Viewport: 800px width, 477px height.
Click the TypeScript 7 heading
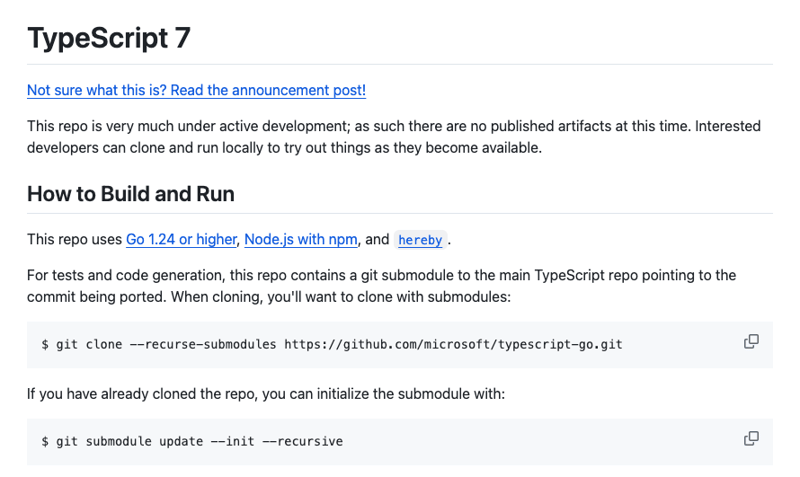click(x=109, y=38)
